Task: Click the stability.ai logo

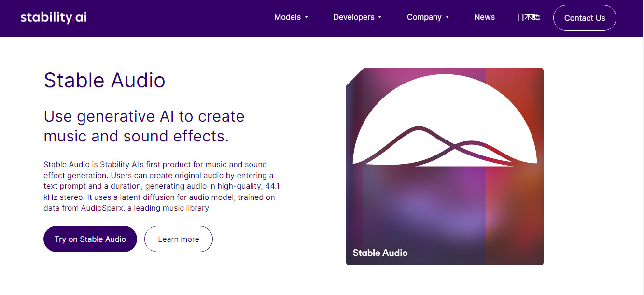Action: point(54,17)
